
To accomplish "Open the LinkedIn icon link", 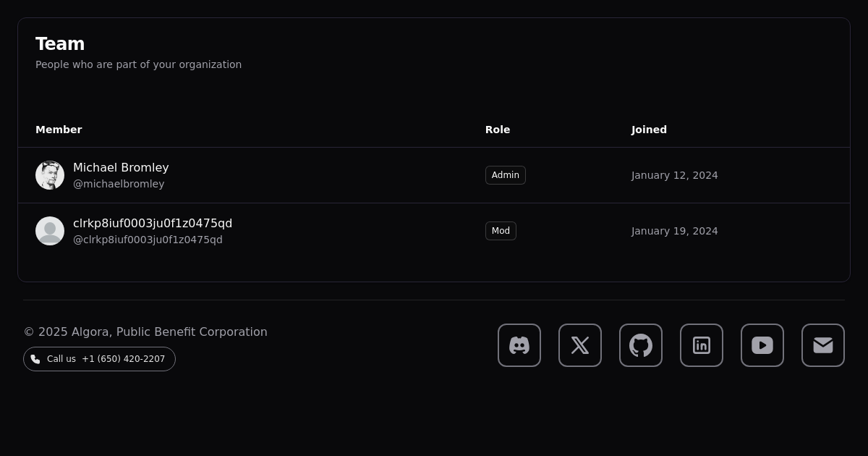I will (702, 345).
